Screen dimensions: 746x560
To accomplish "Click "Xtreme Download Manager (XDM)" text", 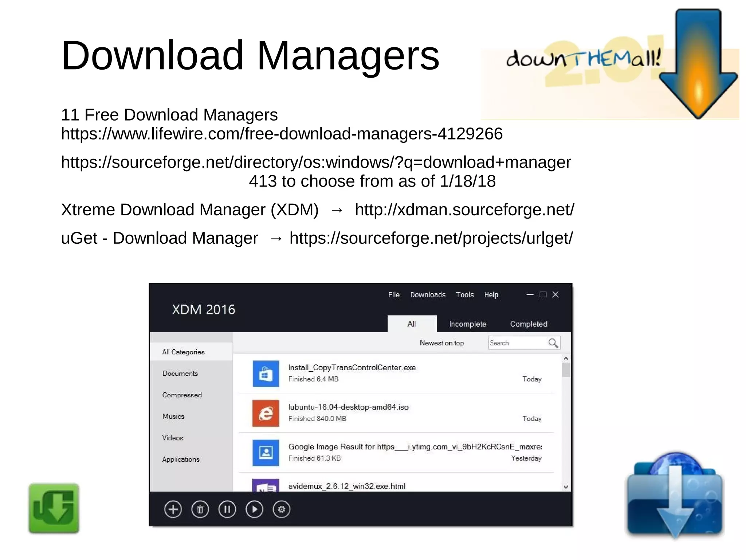I will click(190, 210).
